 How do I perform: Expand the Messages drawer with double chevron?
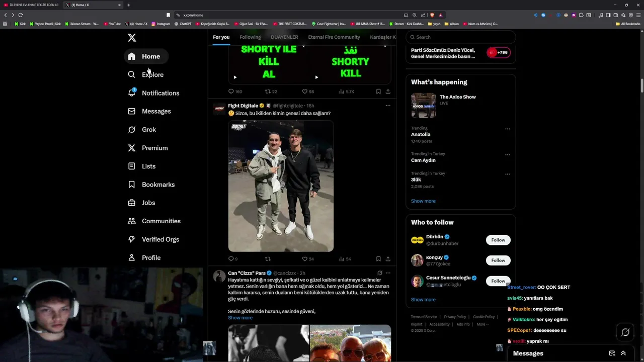coord(623,353)
